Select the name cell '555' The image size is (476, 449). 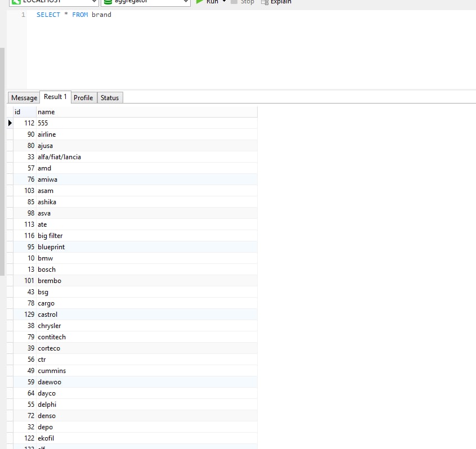pos(147,123)
